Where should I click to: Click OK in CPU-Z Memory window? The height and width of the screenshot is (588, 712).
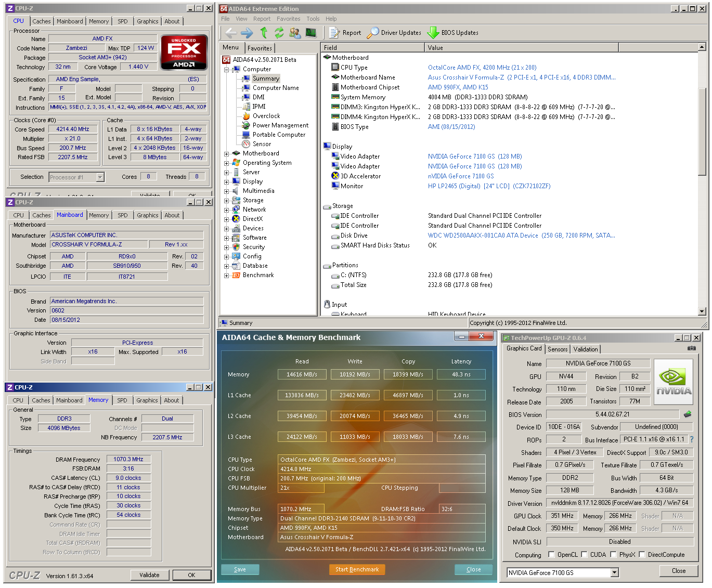(x=191, y=575)
